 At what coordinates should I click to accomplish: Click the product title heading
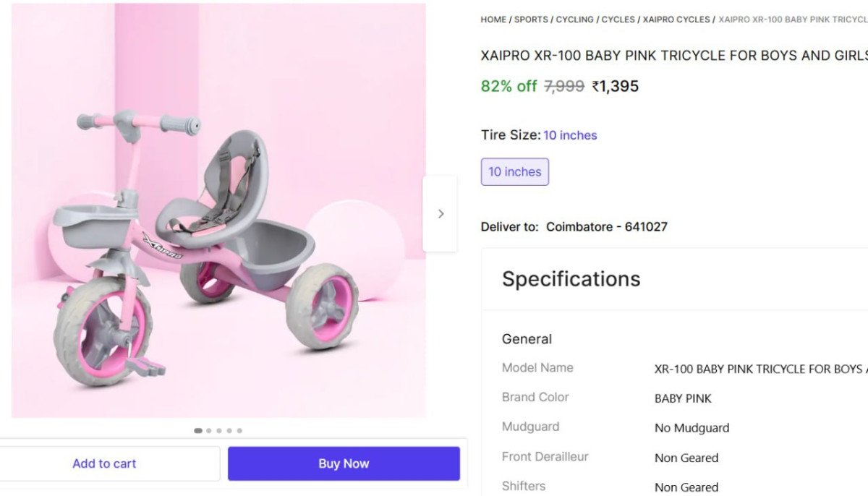pos(673,55)
